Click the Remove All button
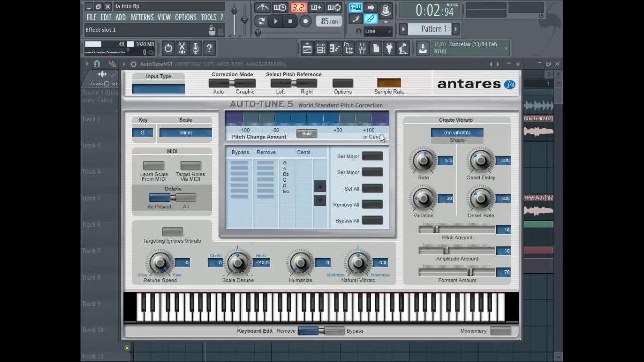 point(372,205)
